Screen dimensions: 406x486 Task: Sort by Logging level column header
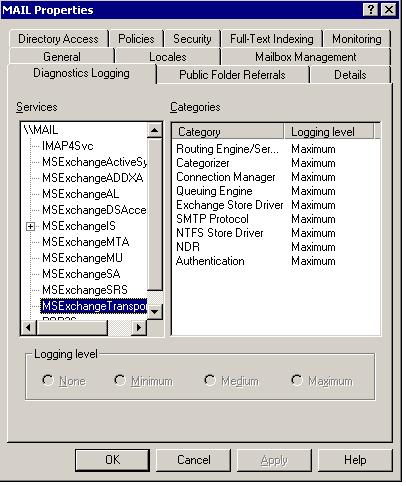pos(329,132)
